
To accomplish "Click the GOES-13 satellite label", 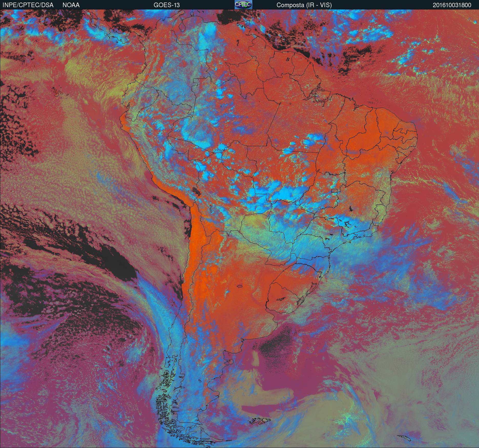I will (166, 5).
